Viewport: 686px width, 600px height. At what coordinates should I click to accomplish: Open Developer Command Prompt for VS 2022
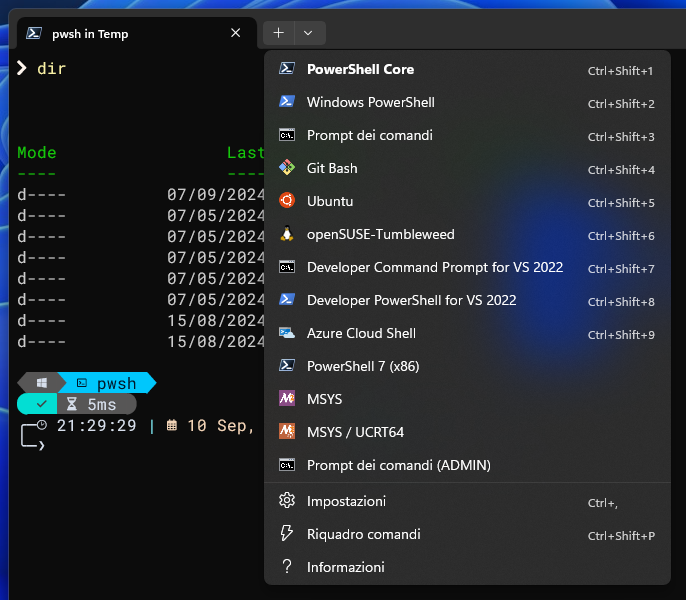467,267
